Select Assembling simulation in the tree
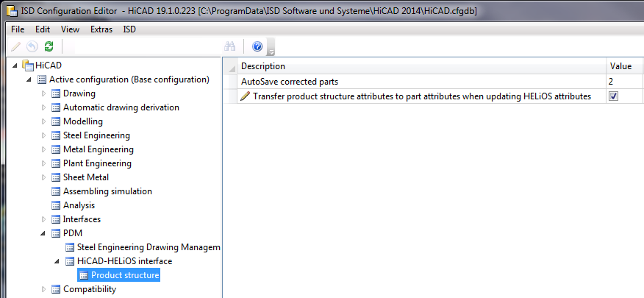The height and width of the screenshot is (298, 644). pos(107,191)
